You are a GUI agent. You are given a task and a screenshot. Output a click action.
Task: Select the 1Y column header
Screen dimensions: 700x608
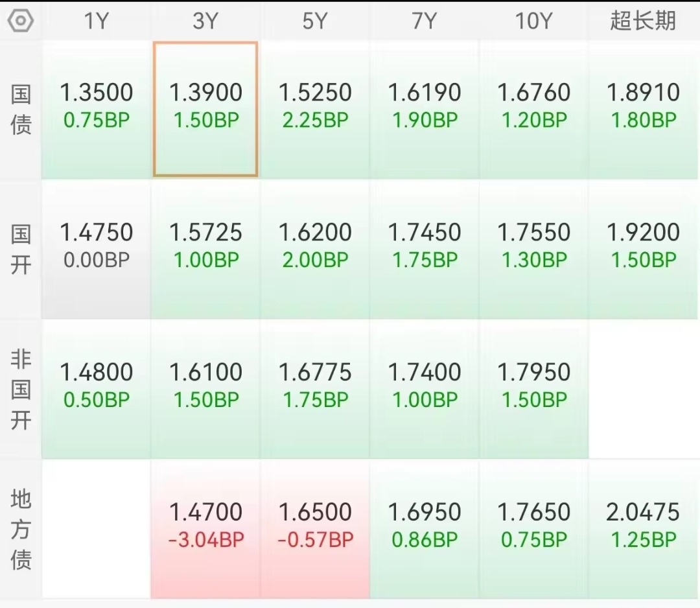point(97,21)
